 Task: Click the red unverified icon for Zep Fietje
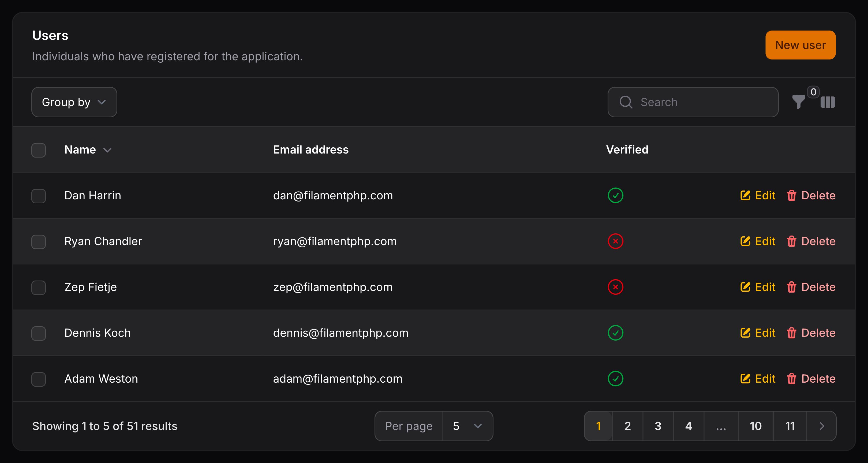pos(615,287)
